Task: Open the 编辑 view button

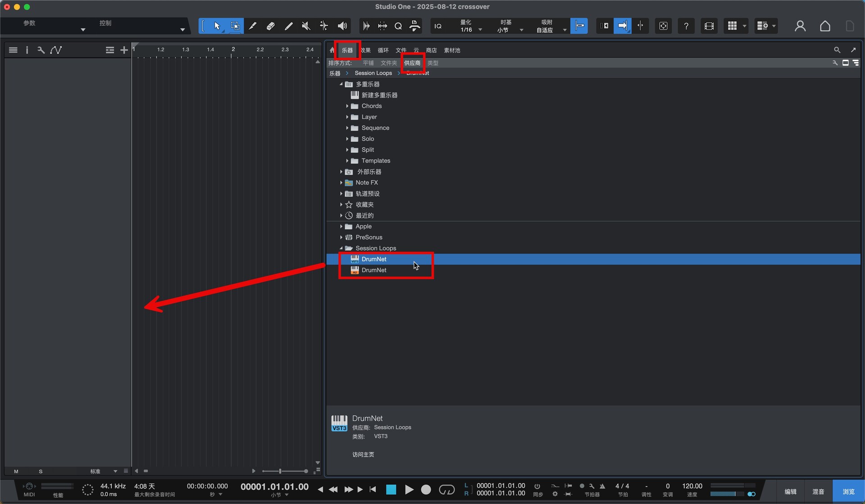Action: click(790, 491)
